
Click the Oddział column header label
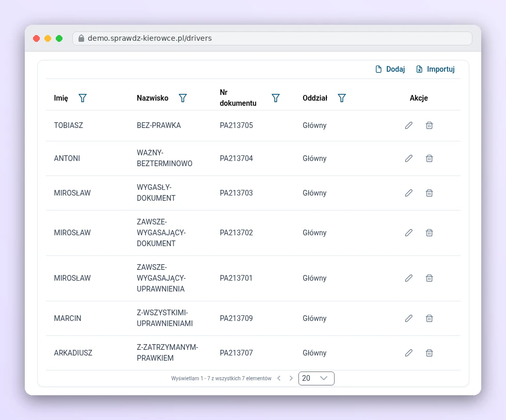point(315,98)
